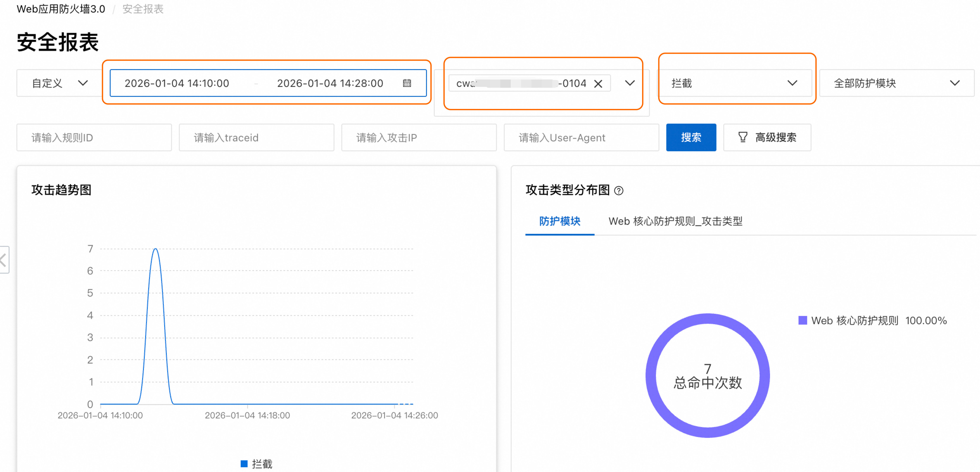Image resolution: width=980 pixels, height=472 pixels.
Task: Click the help icon beside 攻击类型分布图
Action: (x=619, y=190)
